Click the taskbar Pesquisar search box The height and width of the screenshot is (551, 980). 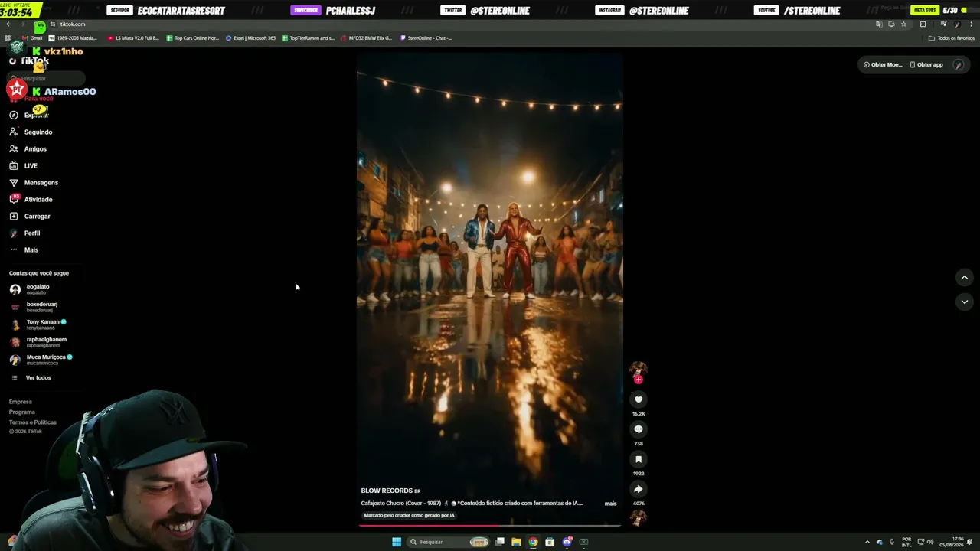tap(449, 542)
